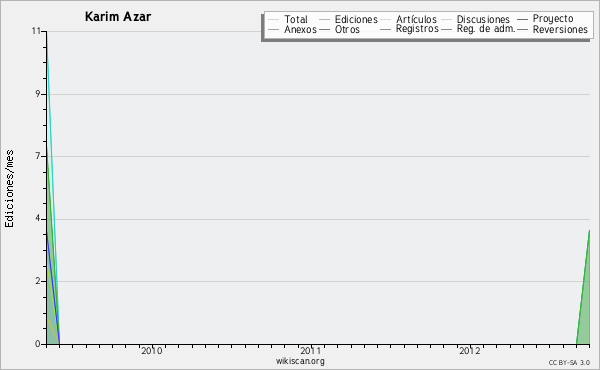Image resolution: width=600 pixels, height=370 pixels.
Task: Click the 2010 x-axis label
Action: click(x=152, y=351)
